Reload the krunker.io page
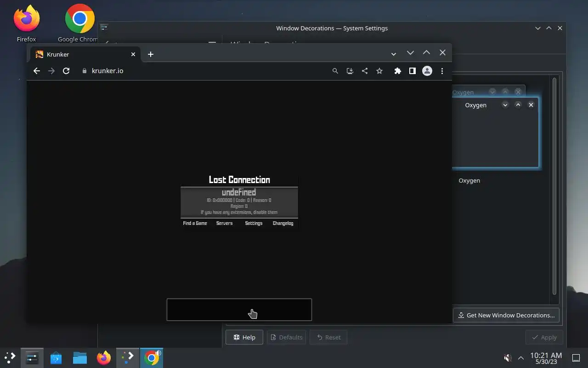The height and width of the screenshot is (368, 588). (x=66, y=71)
